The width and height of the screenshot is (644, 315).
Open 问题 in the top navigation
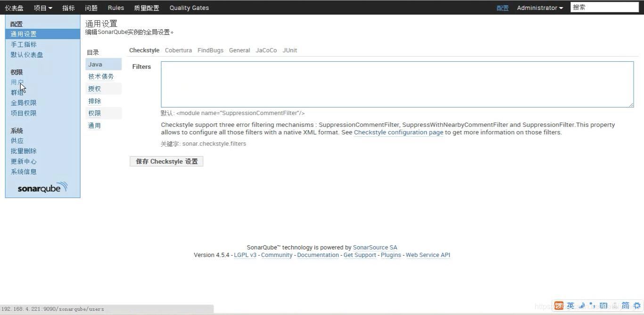pos(91,8)
